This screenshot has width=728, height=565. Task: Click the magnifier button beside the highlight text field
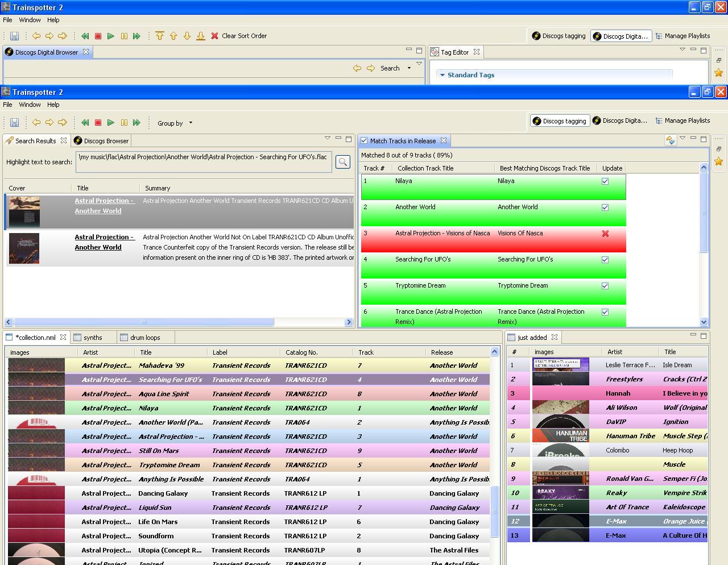coord(342,162)
